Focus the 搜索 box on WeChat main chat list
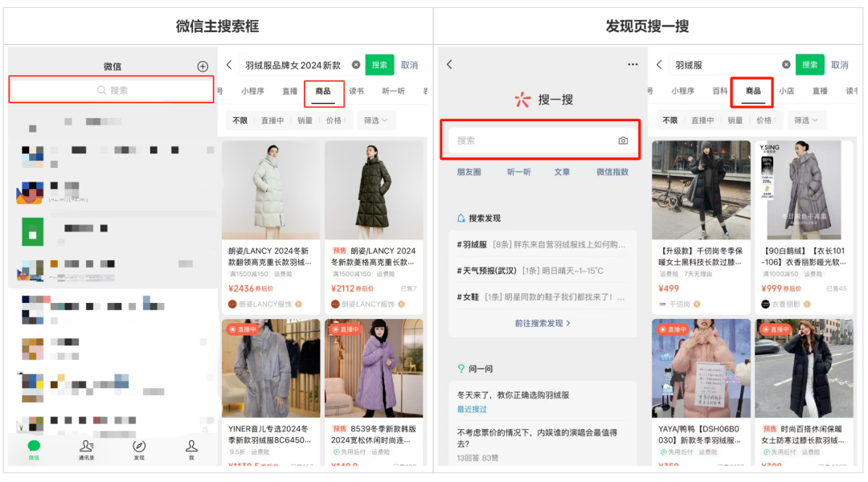Image resolution: width=868 pixels, height=482 pixels. click(x=112, y=90)
